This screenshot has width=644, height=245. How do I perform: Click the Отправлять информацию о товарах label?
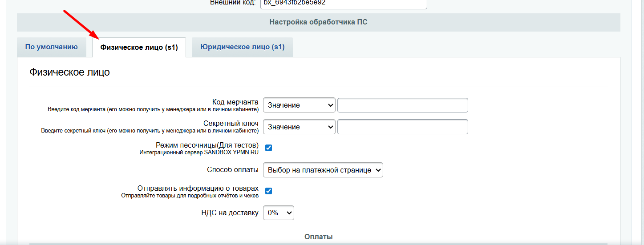click(198, 189)
